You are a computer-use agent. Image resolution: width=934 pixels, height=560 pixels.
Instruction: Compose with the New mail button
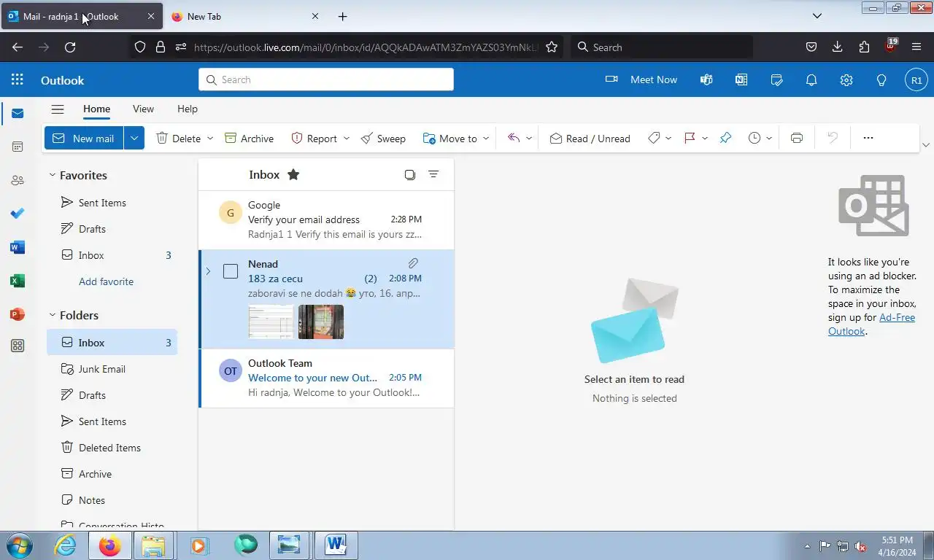[84, 138]
